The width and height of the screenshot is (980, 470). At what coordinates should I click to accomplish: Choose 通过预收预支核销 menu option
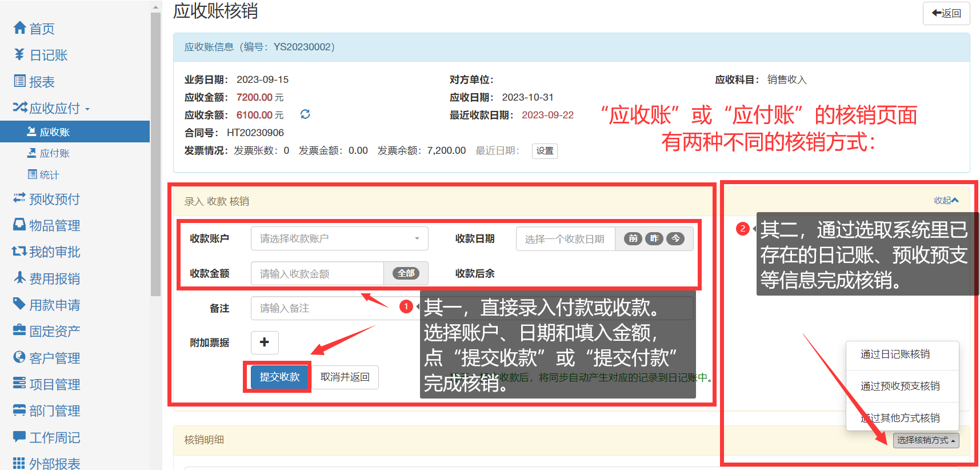(x=900, y=387)
